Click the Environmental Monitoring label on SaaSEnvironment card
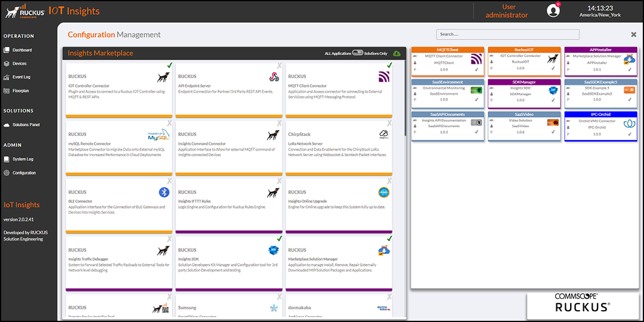 [x=444, y=88]
